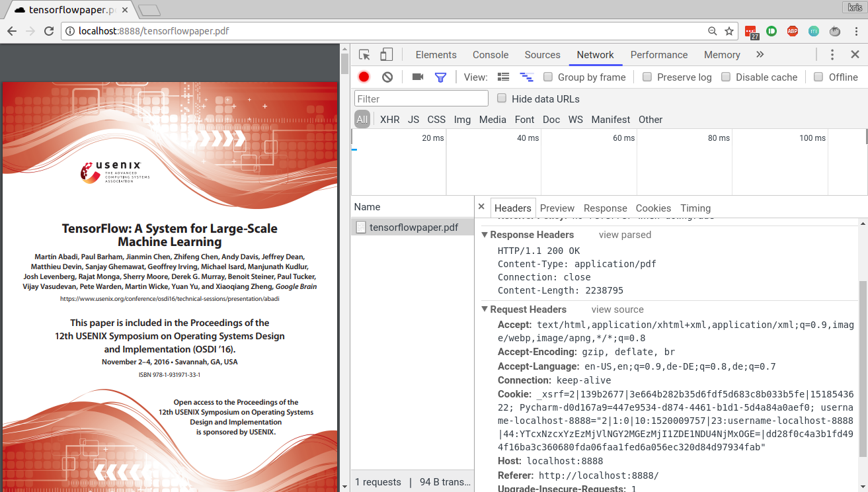Open the Sources tab

pos(542,55)
